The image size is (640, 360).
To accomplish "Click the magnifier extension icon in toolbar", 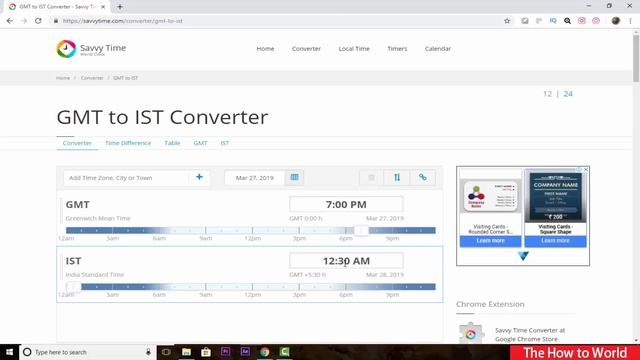I will 567,21.
